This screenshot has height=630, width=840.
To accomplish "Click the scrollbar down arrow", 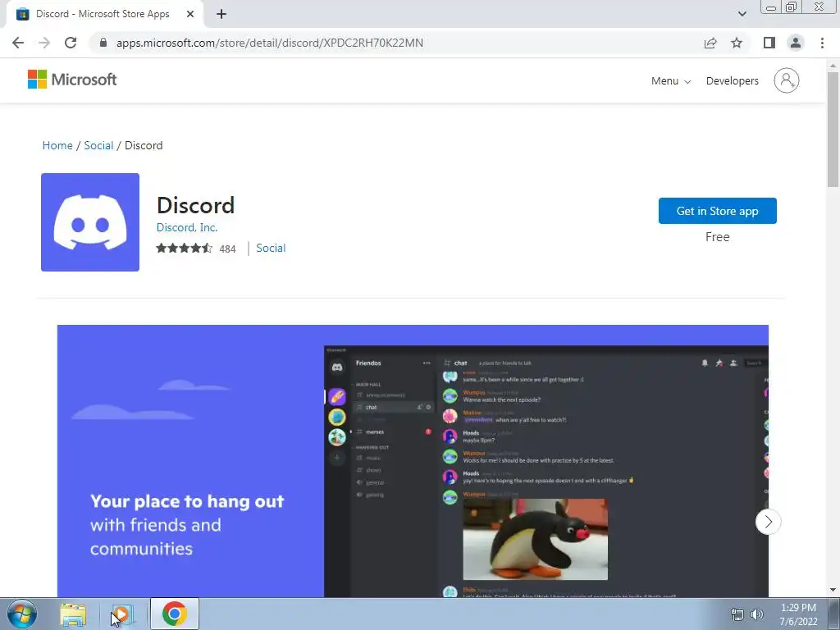I will click(x=833, y=591).
